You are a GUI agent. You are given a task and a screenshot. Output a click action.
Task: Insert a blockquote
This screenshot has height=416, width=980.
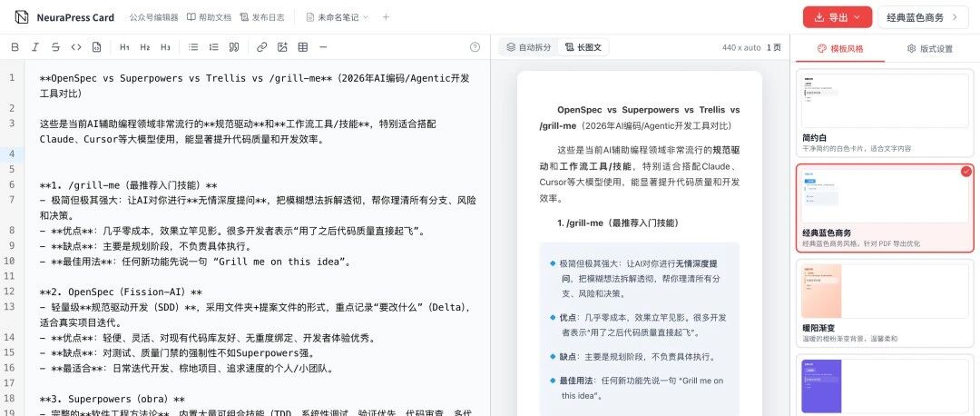tap(234, 47)
